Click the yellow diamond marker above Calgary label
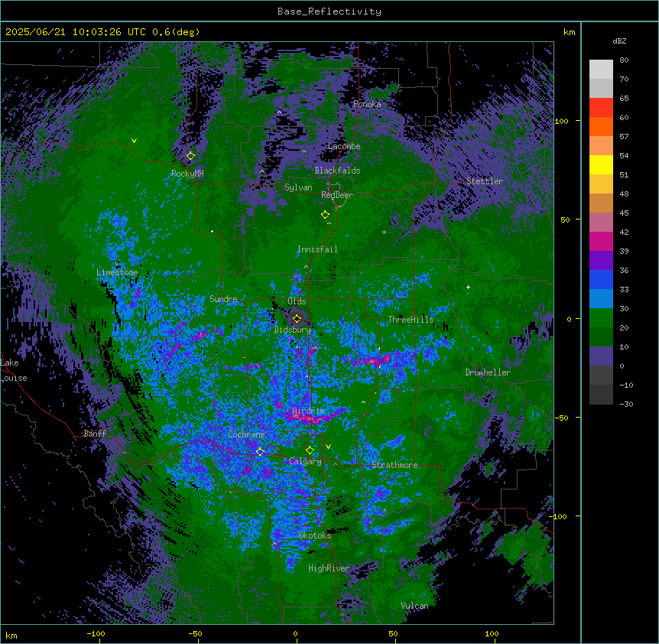Viewport: 659px width, 644px height. [x=310, y=450]
